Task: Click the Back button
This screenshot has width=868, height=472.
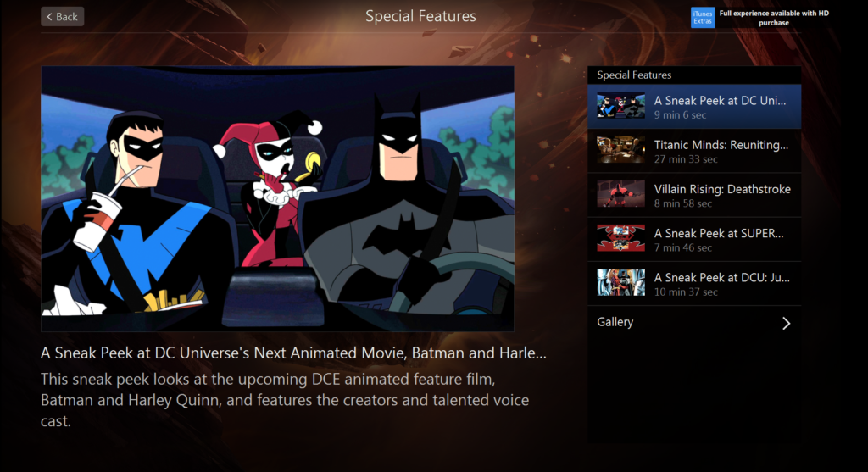Action: click(63, 17)
